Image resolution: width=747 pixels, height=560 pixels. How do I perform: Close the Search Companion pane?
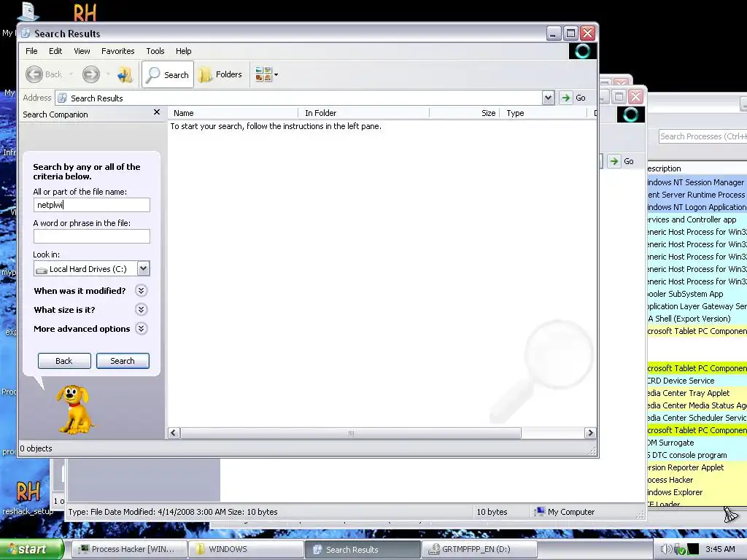click(x=157, y=112)
